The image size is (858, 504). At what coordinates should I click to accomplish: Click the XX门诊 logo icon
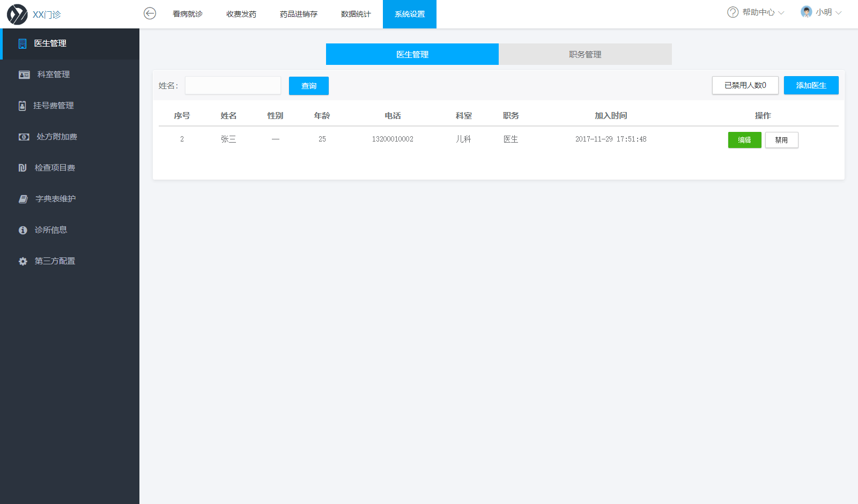click(x=17, y=14)
